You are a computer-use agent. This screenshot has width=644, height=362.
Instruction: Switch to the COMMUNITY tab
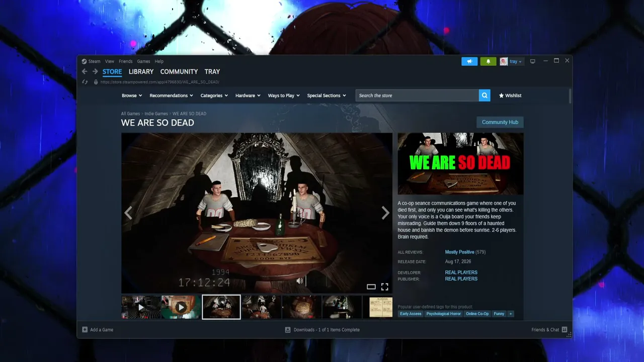coord(179,72)
